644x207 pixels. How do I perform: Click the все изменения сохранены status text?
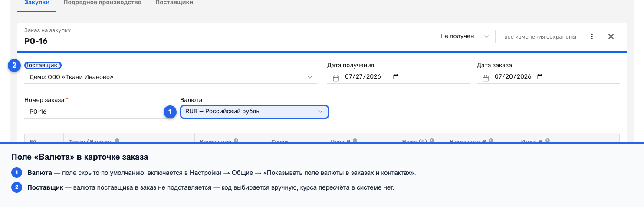(x=540, y=37)
